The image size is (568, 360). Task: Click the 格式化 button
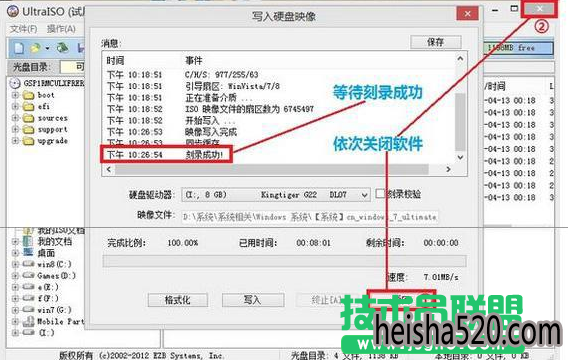click(x=178, y=300)
